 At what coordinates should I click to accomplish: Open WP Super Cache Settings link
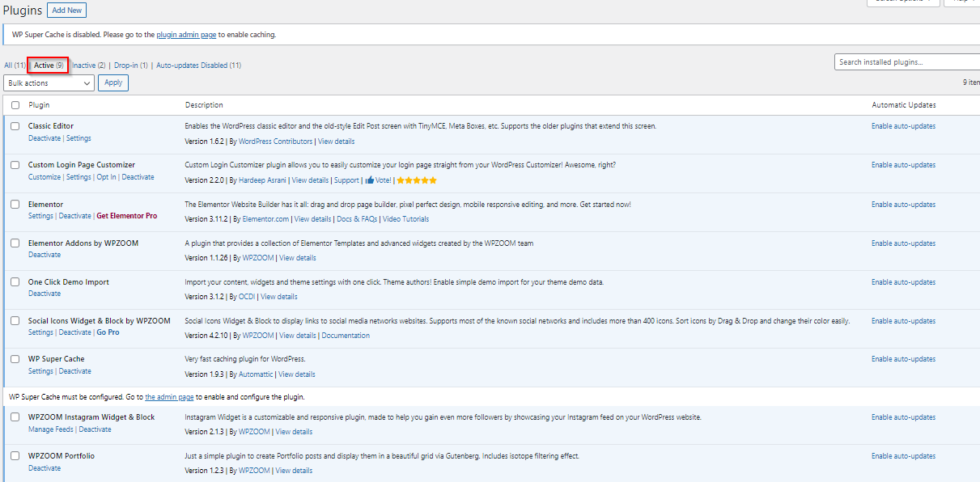pyautogui.click(x=40, y=371)
